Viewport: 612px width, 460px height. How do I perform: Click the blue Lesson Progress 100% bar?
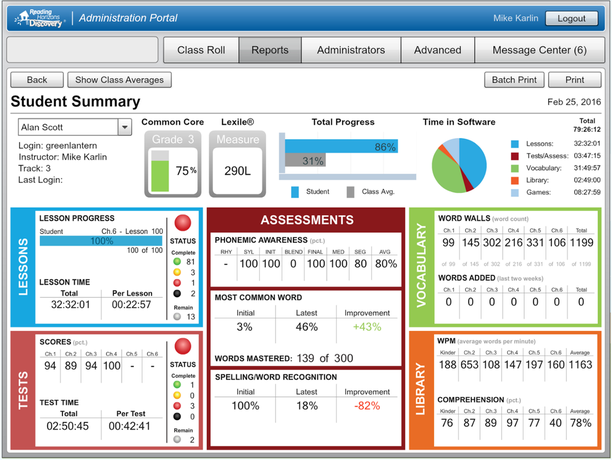click(x=101, y=241)
